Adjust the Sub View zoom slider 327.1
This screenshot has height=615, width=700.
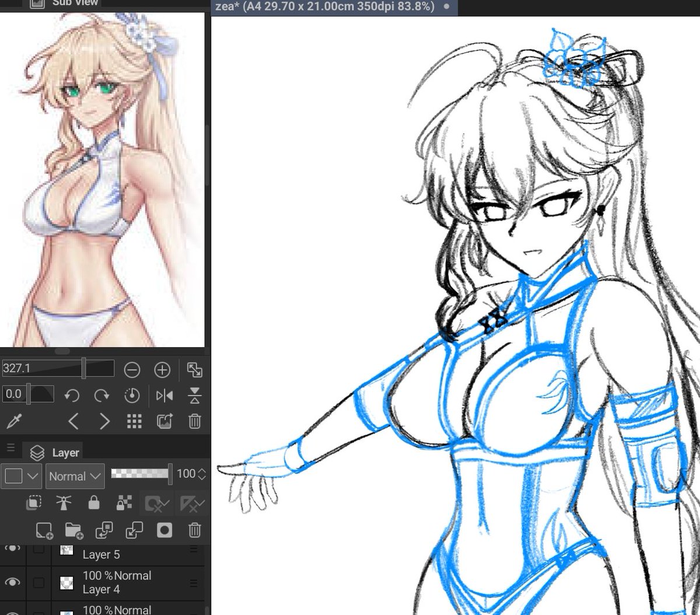pyautogui.click(x=83, y=368)
